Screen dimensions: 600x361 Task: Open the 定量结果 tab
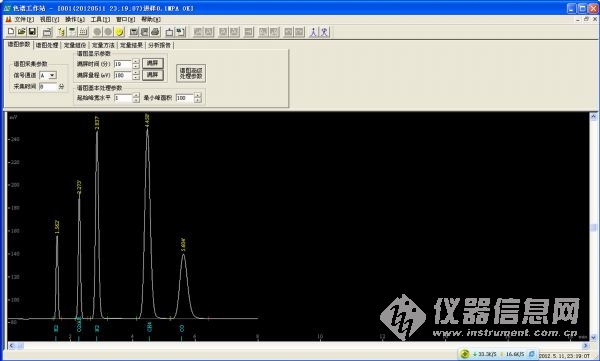tap(131, 45)
